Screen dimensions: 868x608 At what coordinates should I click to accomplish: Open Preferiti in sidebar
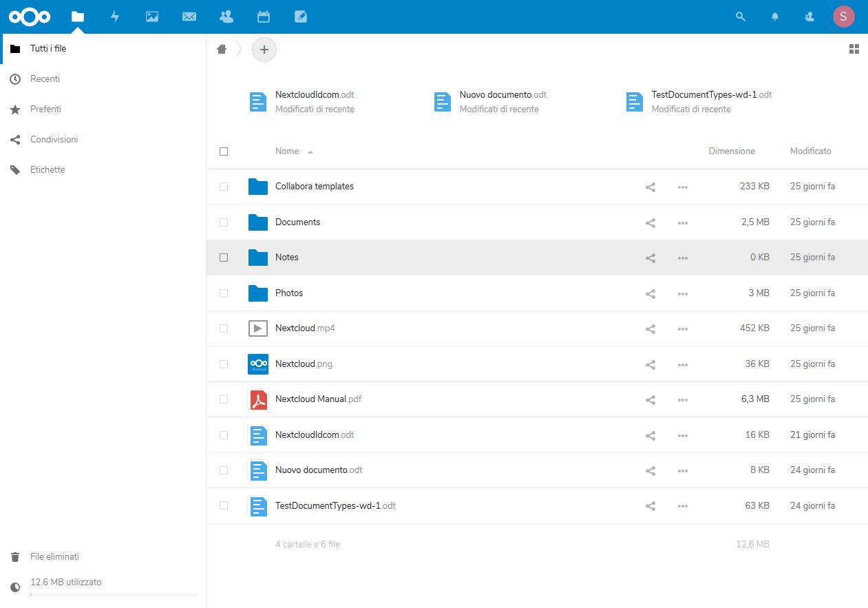click(x=103, y=109)
